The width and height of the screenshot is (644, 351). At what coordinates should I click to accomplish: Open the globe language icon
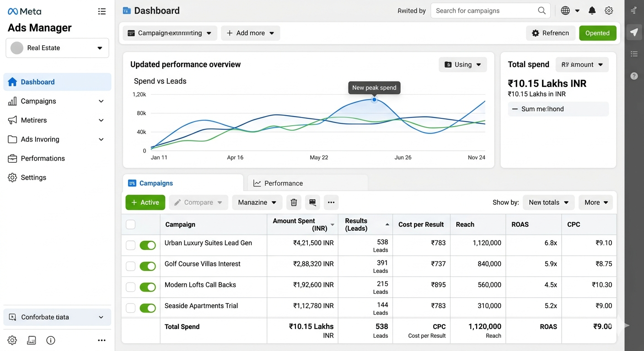[565, 11]
